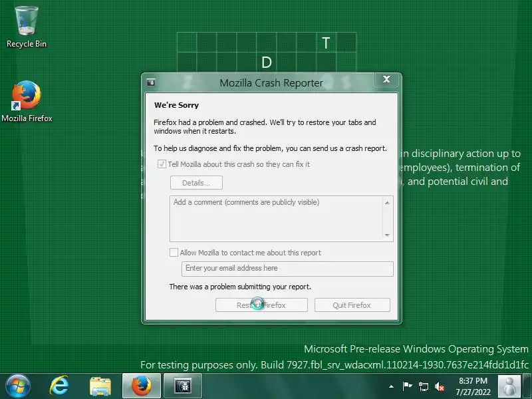Open the Windows Start orb
The width and height of the screenshot is (532, 399).
pyautogui.click(x=18, y=386)
